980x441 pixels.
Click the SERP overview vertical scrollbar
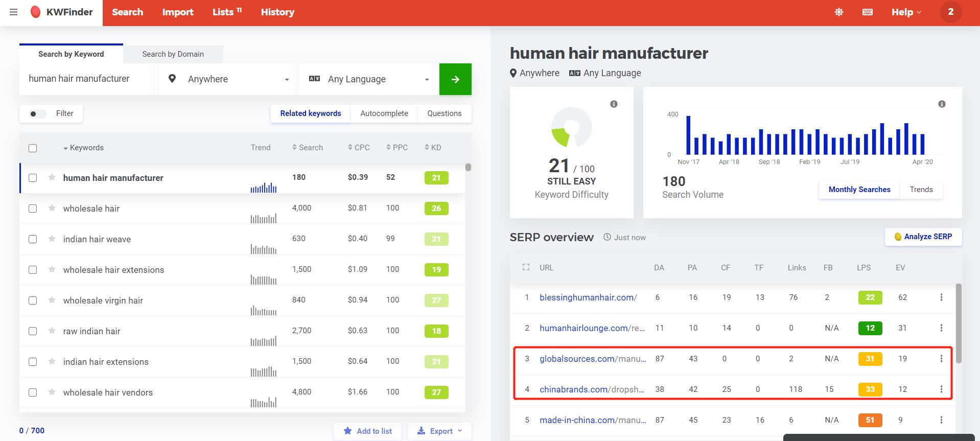959,323
